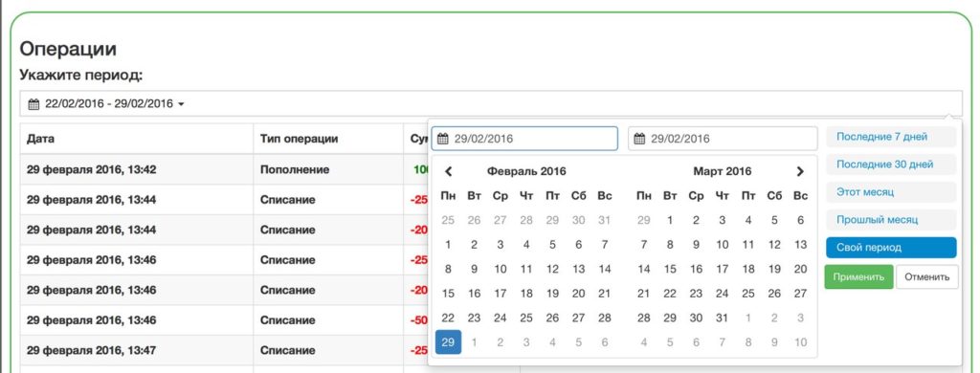Go to next month with right arrow
This screenshot has width=980, height=373.
point(800,171)
